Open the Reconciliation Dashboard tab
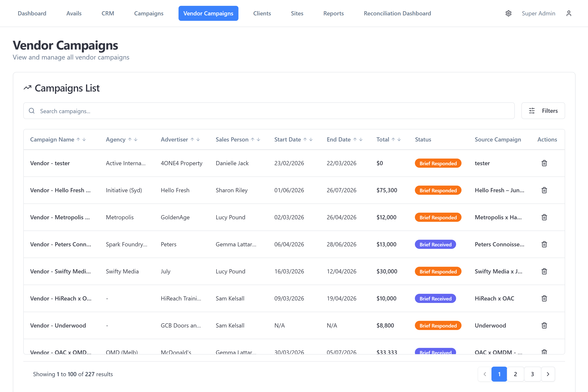This screenshot has width=588, height=392. click(397, 13)
